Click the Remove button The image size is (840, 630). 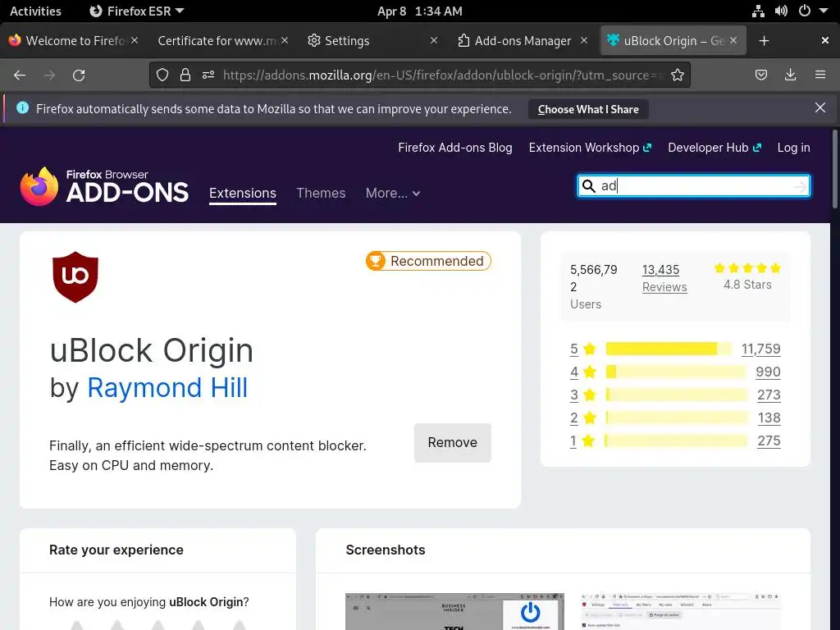453,442
